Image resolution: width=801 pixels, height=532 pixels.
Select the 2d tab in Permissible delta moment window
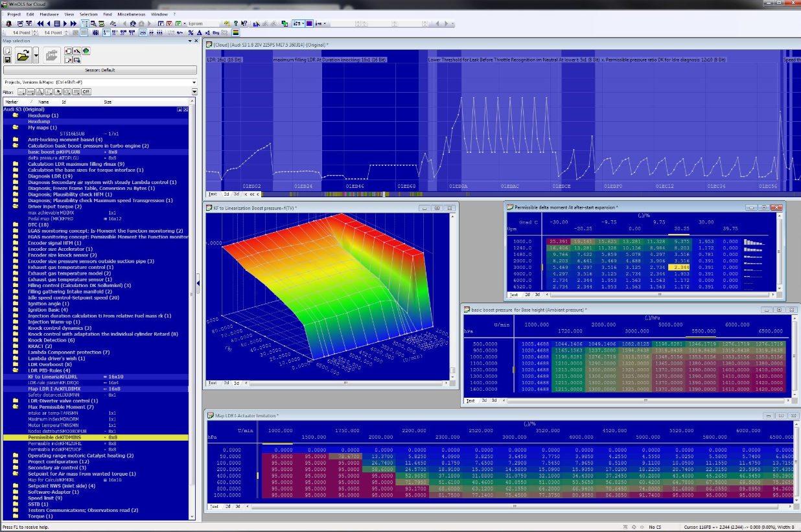(528, 294)
